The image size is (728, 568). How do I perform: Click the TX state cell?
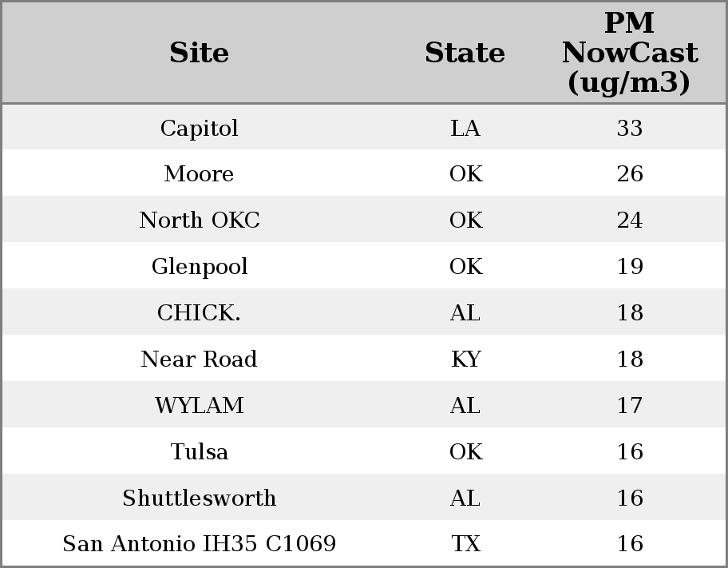point(465,544)
